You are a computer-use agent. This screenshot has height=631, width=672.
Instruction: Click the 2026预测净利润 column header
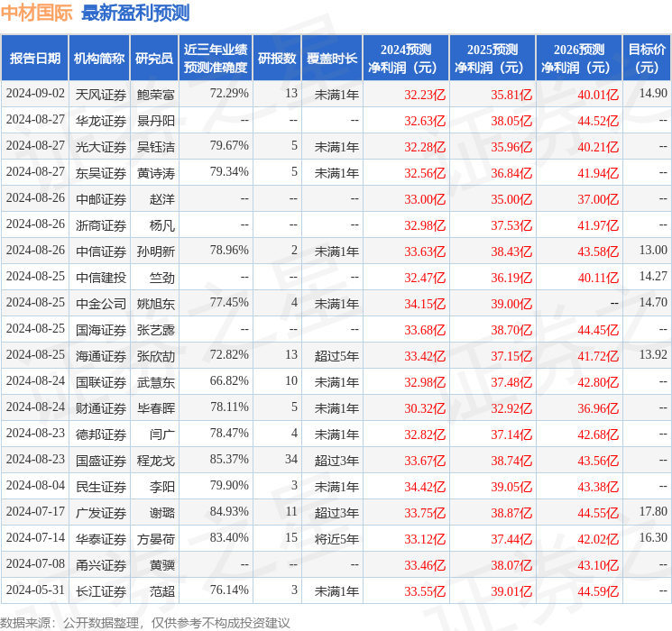tap(579, 59)
